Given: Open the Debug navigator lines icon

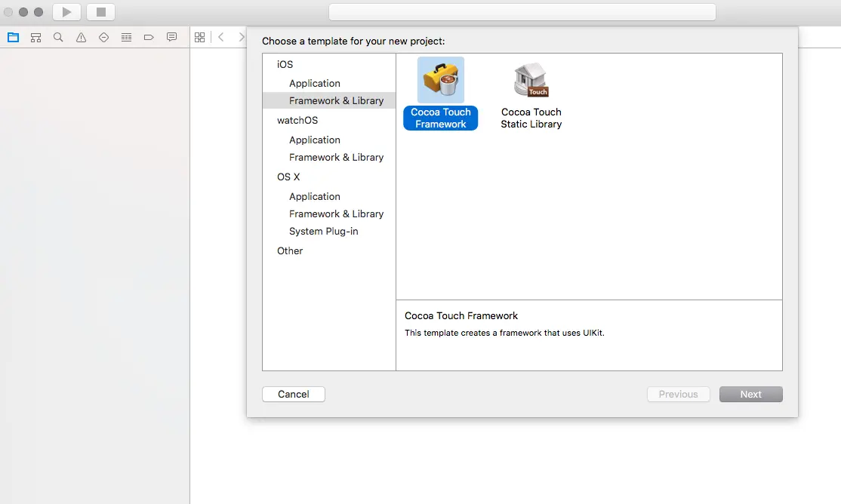Looking at the screenshot, I should pos(127,38).
